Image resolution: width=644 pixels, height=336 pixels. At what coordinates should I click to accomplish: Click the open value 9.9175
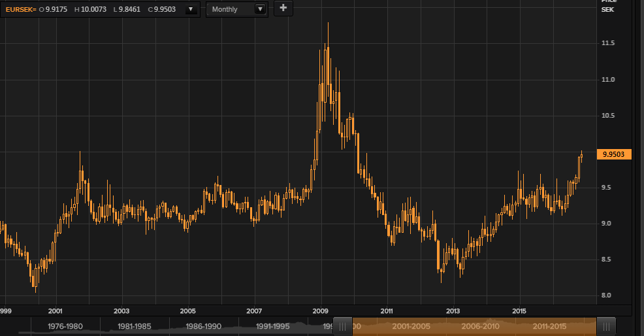(x=56, y=9)
